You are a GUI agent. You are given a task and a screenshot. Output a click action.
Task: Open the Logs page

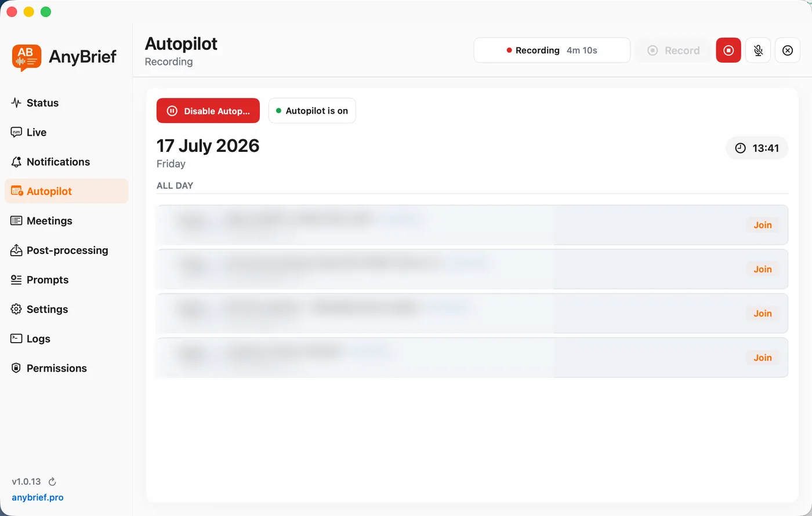click(66, 339)
